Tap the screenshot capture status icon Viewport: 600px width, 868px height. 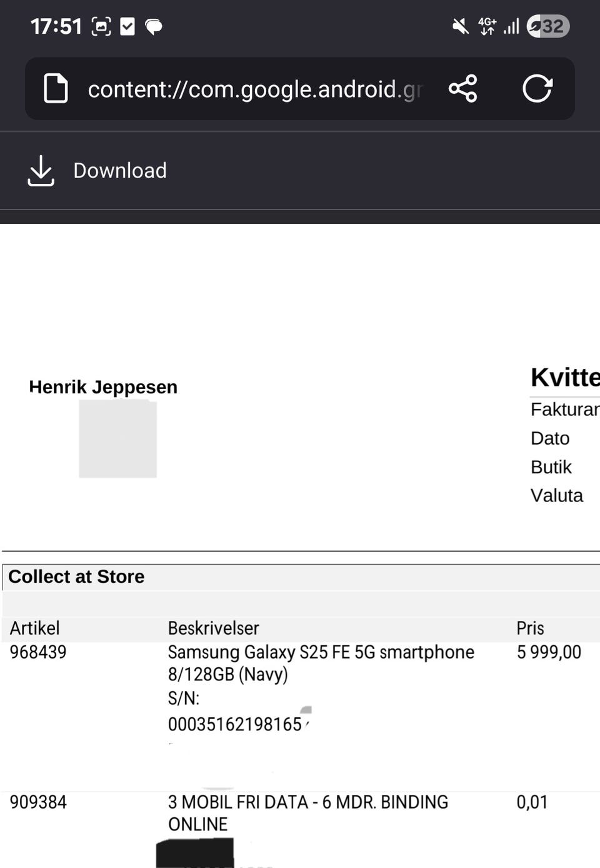click(x=101, y=26)
